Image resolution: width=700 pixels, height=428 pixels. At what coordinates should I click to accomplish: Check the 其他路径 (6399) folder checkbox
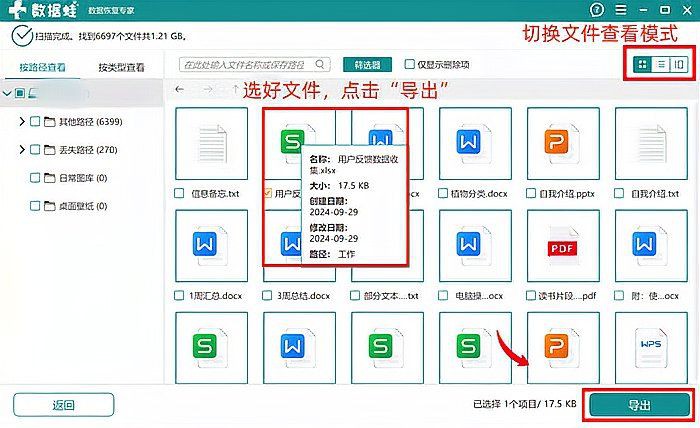pyautogui.click(x=35, y=121)
